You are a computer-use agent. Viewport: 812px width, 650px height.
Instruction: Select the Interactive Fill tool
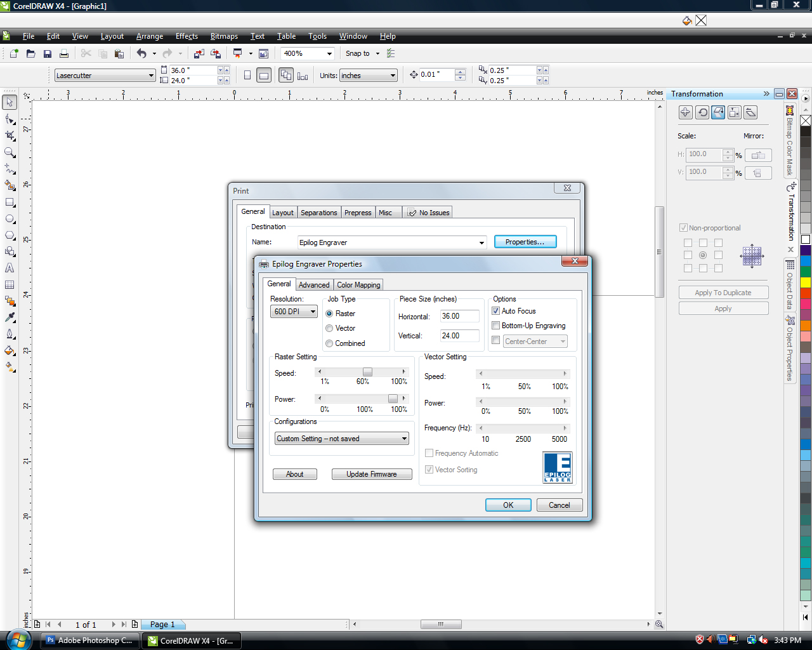[10, 367]
